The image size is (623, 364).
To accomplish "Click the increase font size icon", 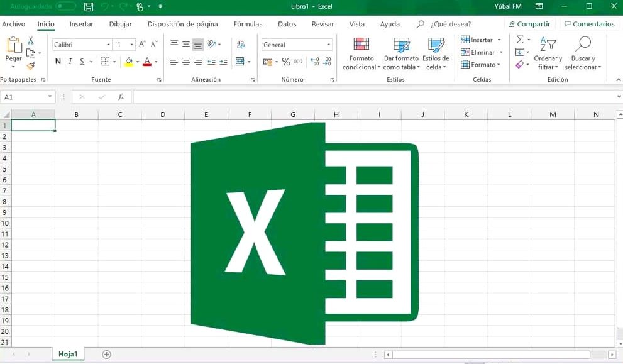I will (143, 45).
